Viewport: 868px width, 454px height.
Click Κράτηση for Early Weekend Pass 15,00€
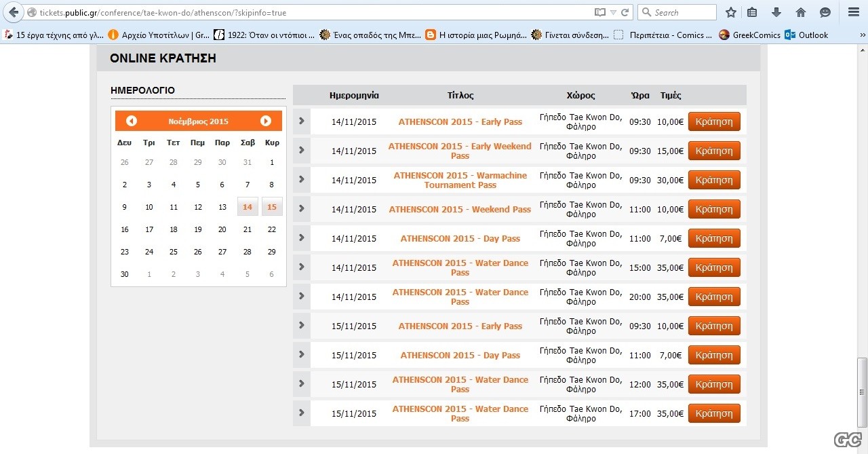pos(714,151)
